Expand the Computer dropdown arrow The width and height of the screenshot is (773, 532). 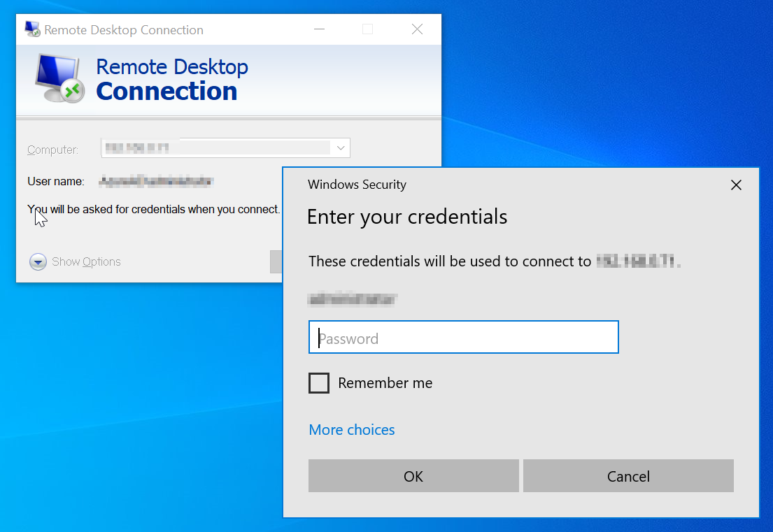pos(341,148)
